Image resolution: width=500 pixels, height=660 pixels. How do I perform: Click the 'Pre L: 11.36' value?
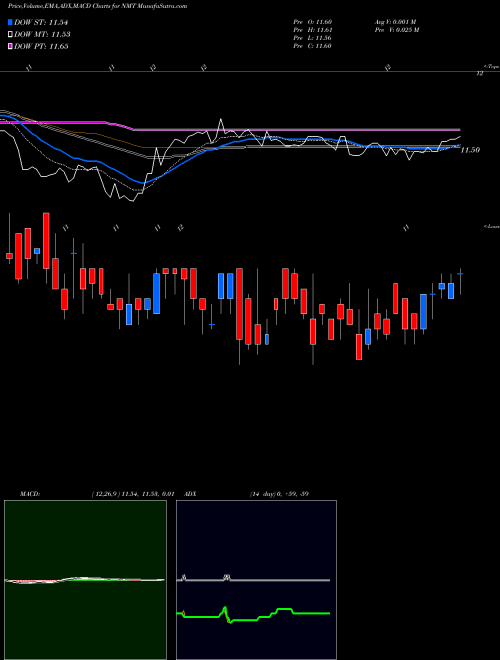(313, 38)
